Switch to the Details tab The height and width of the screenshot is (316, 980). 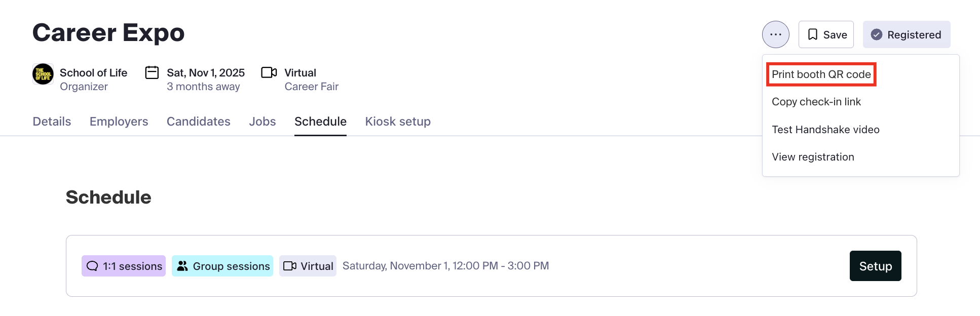click(52, 122)
